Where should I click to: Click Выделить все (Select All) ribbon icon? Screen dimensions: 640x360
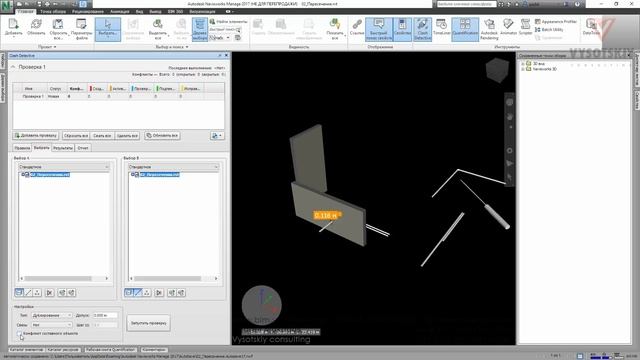(x=158, y=29)
